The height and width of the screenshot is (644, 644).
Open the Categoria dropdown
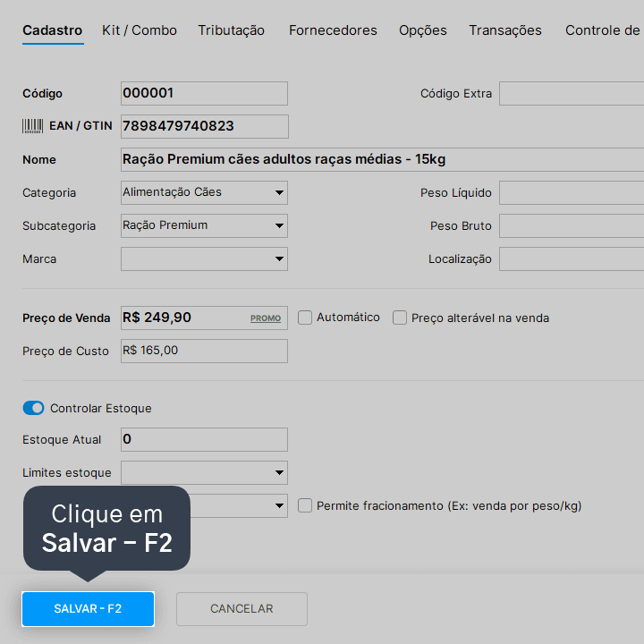tap(204, 192)
